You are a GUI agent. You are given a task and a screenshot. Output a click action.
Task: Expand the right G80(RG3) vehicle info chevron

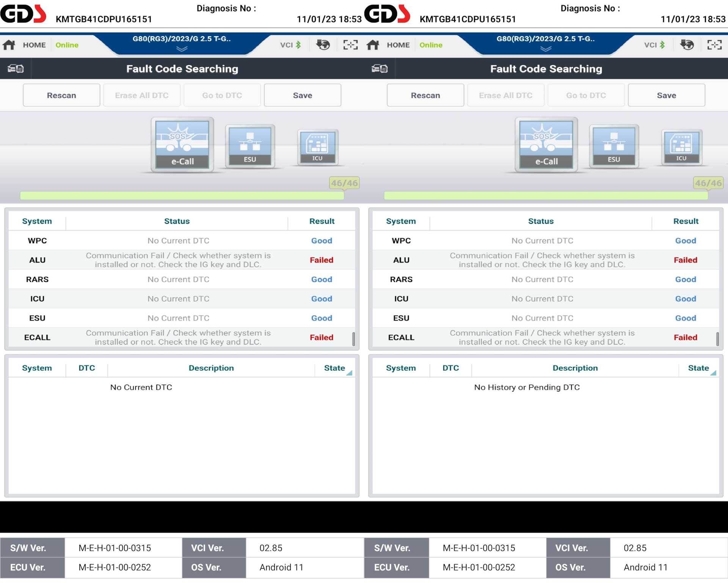[546, 49]
